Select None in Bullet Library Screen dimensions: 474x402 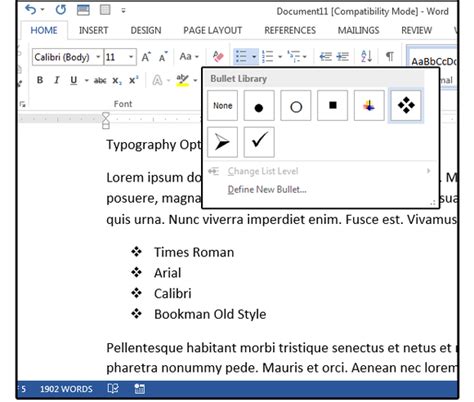coord(222,106)
